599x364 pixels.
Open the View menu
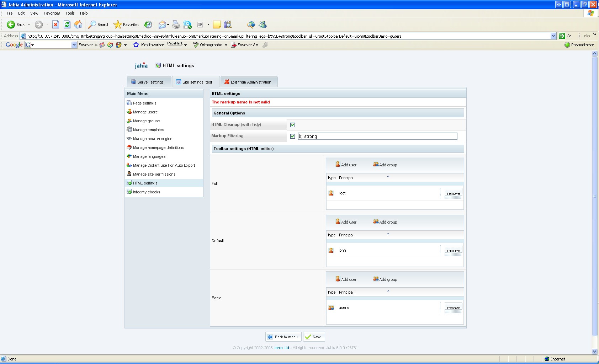(34, 13)
